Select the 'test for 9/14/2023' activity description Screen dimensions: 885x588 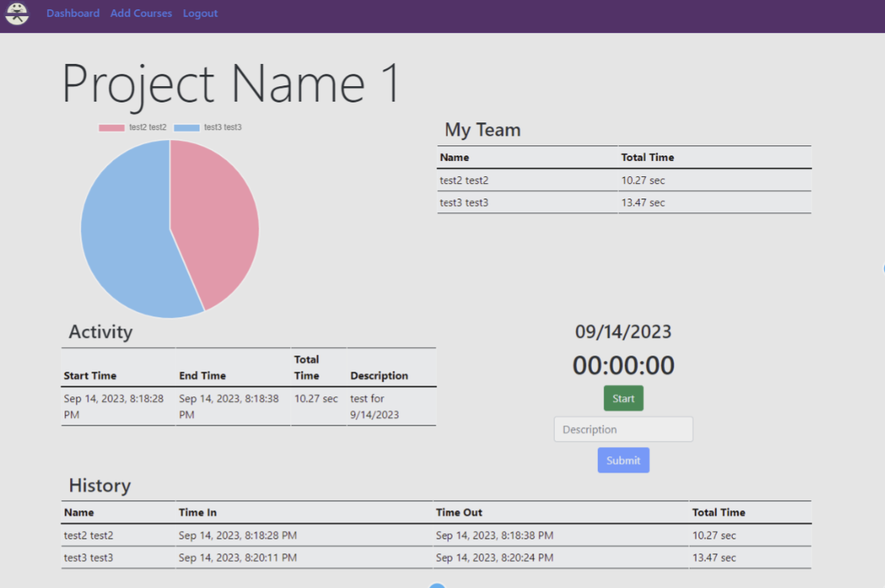(375, 406)
